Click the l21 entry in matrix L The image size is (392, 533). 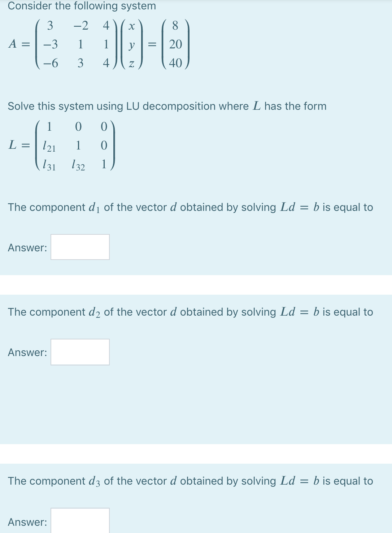[x=49, y=146]
